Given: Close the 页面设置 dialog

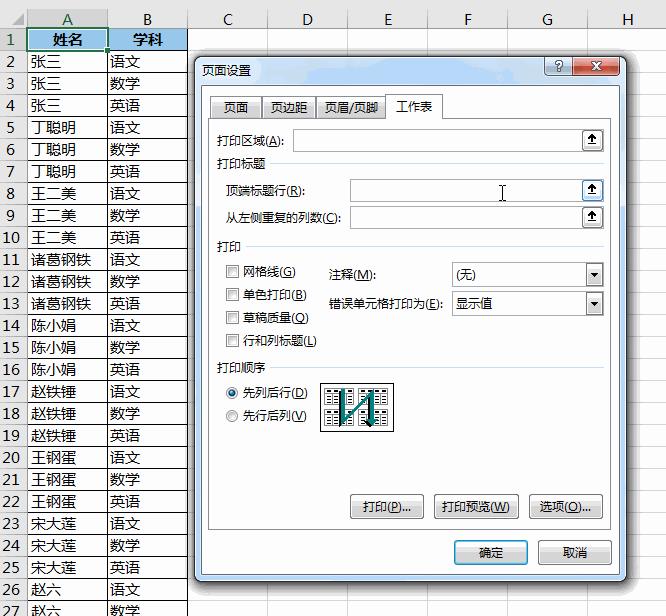Looking at the screenshot, I should click(596, 66).
